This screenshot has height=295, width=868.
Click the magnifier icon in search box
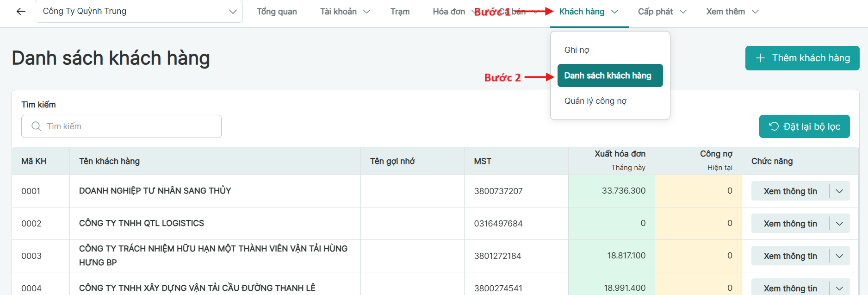tap(36, 126)
